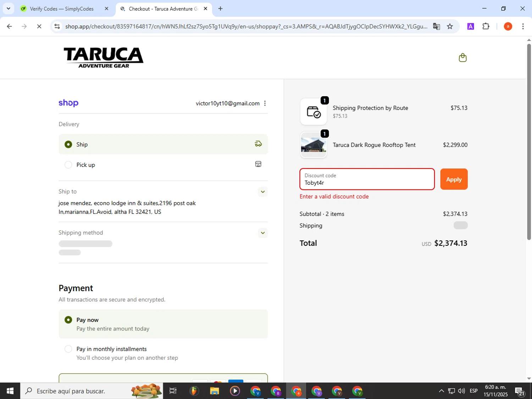Close the Checkout Taruca Adventure tab
532x399 pixels.
click(x=205, y=9)
